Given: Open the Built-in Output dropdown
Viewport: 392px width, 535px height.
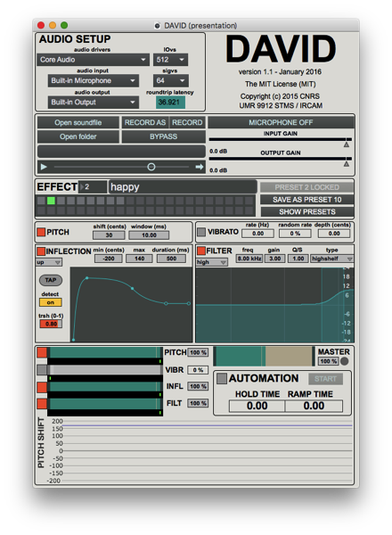Looking at the screenshot, I should click(x=93, y=103).
